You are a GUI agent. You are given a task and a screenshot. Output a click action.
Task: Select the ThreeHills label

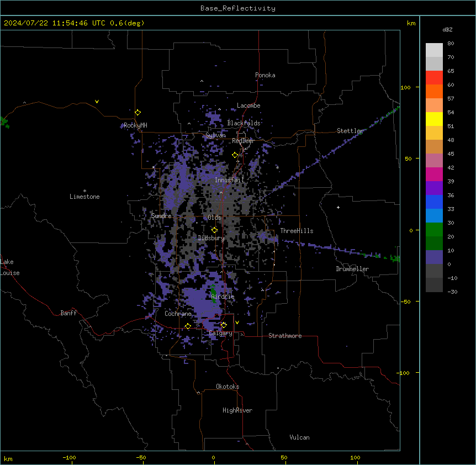click(297, 231)
